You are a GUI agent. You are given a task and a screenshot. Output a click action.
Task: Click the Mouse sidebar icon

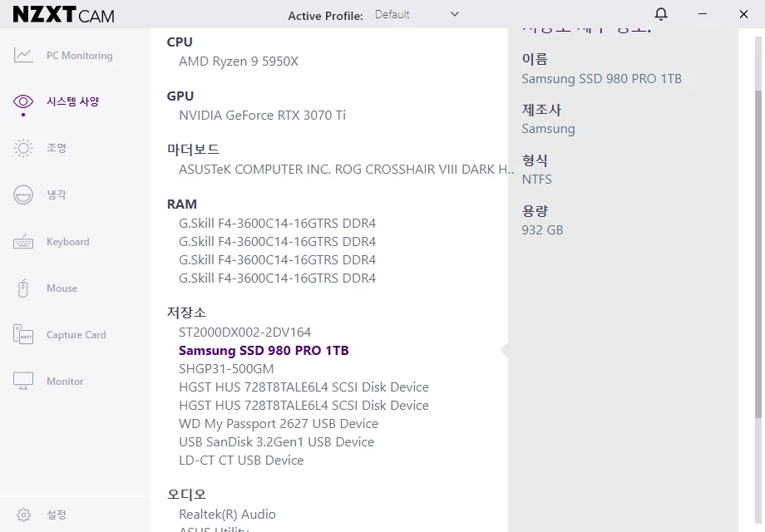(23, 288)
